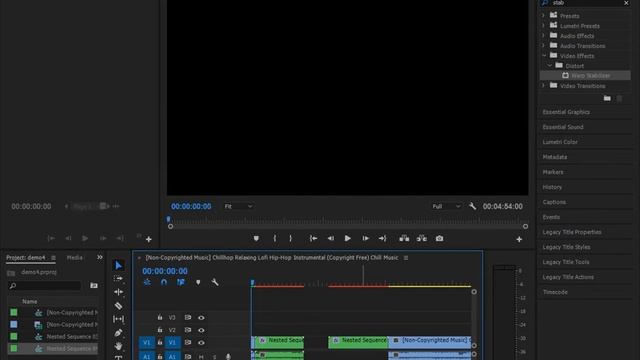Image resolution: width=640 pixels, height=360 pixels.
Task: Step forward one frame in Program Monitor
Action: 365,238
